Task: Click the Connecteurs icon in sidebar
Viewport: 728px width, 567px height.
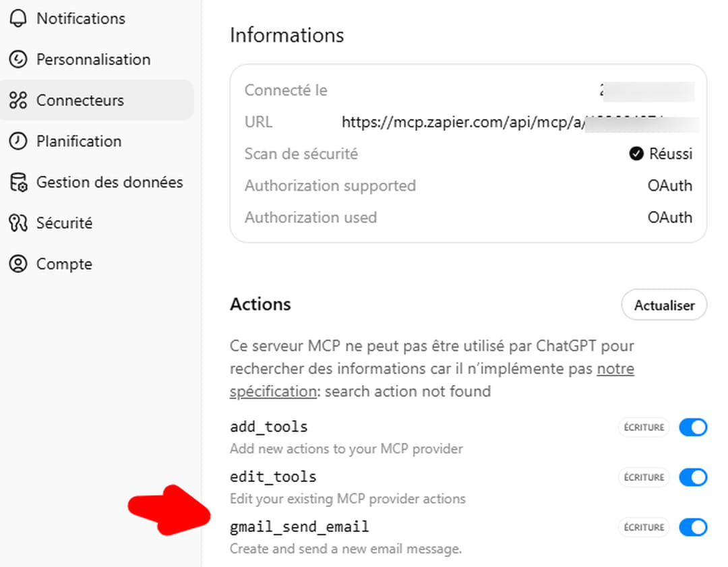Action: pyautogui.click(x=18, y=100)
